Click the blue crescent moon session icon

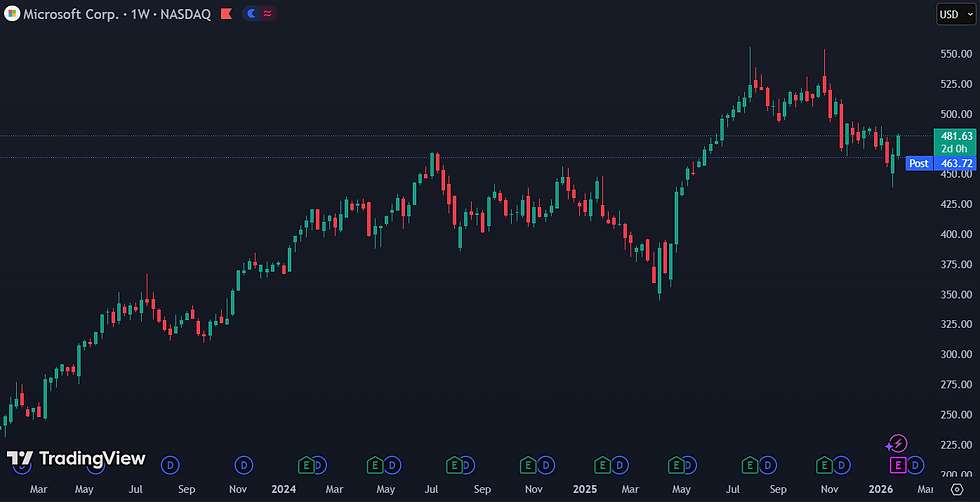(x=252, y=13)
